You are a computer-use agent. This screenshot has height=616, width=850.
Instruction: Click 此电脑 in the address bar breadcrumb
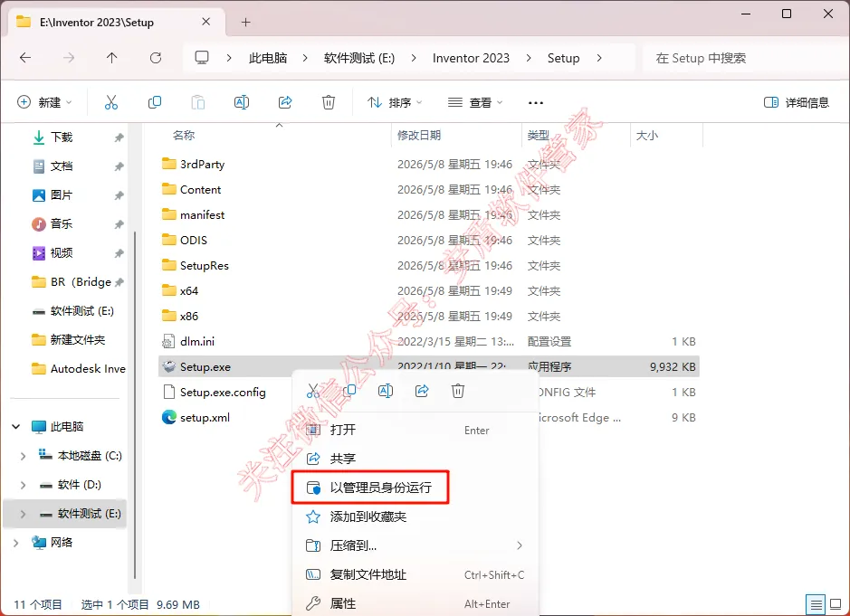tap(268, 58)
